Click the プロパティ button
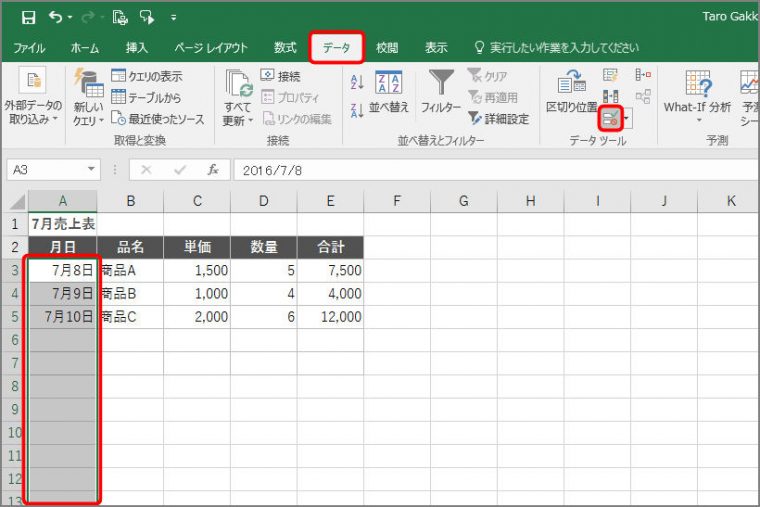Screen dimensions: 760x507 tap(290, 97)
